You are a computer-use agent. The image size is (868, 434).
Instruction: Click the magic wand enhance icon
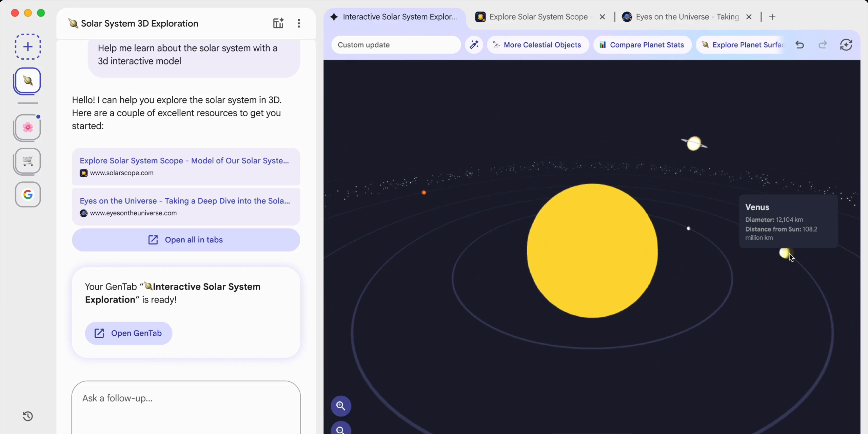[474, 45]
